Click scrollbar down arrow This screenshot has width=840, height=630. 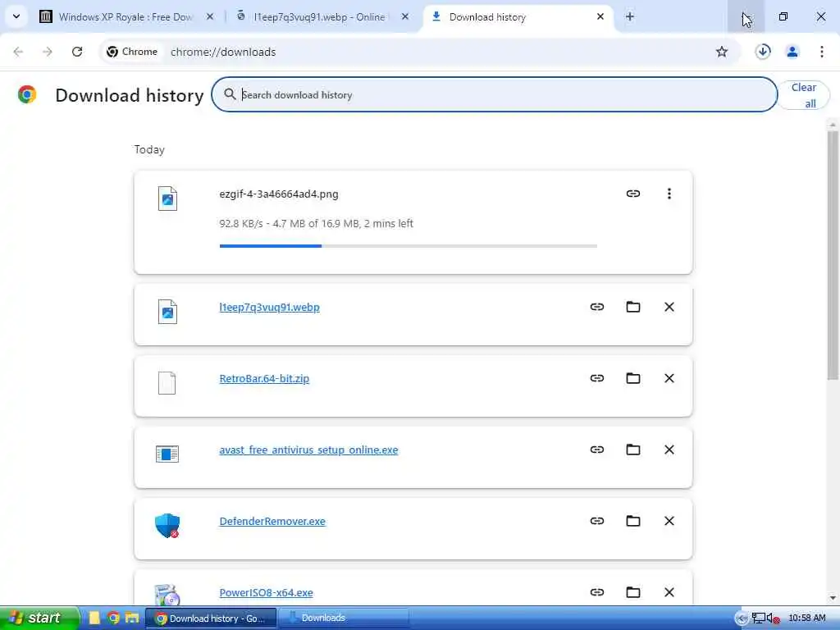click(833, 598)
